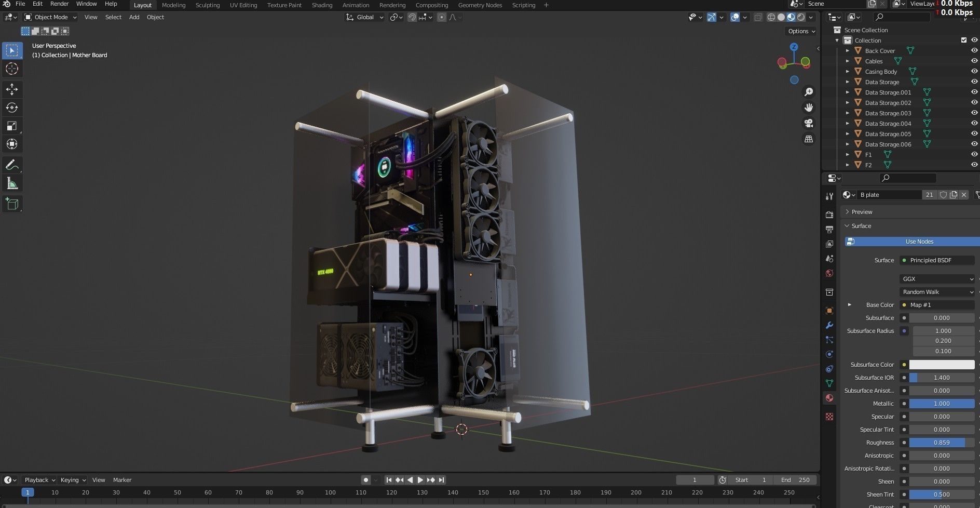980x508 pixels.
Task: Choose the Move tool
Action: pos(12,89)
